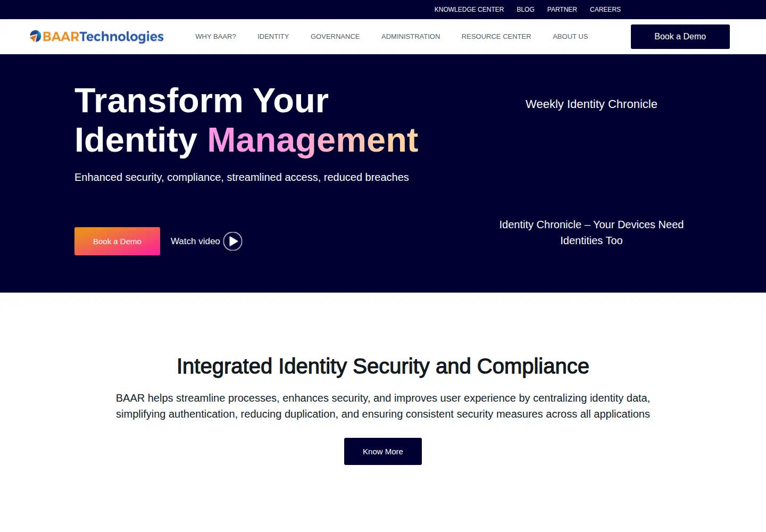Visit the Careers page

click(605, 10)
